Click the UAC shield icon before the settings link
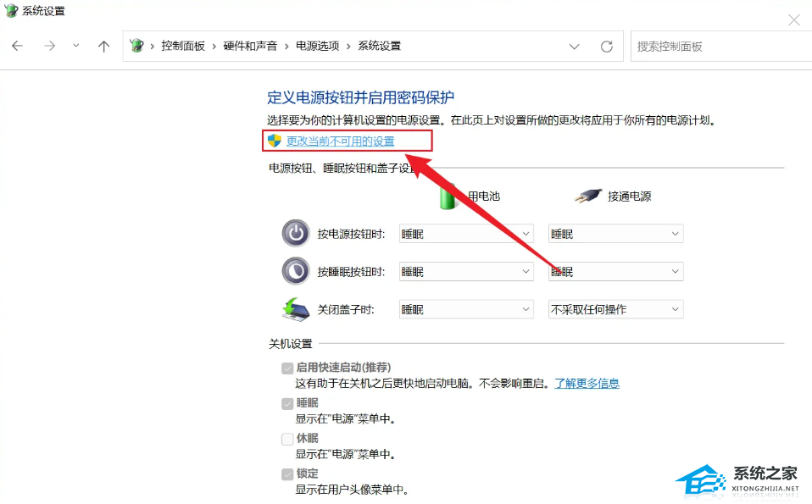This screenshot has width=812, height=504. coord(273,141)
